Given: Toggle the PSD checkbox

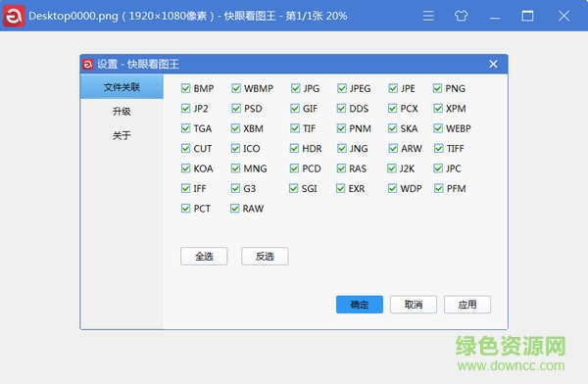Looking at the screenshot, I should pyautogui.click(x=236, y=109).
